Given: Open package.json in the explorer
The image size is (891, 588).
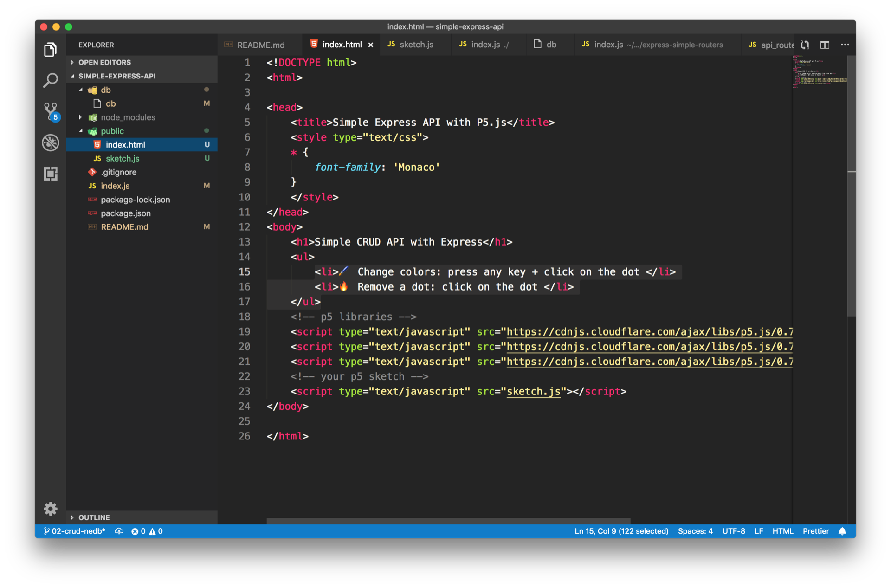Looking at the screenshot, I should pyautogui.click(x=125, y=213).
